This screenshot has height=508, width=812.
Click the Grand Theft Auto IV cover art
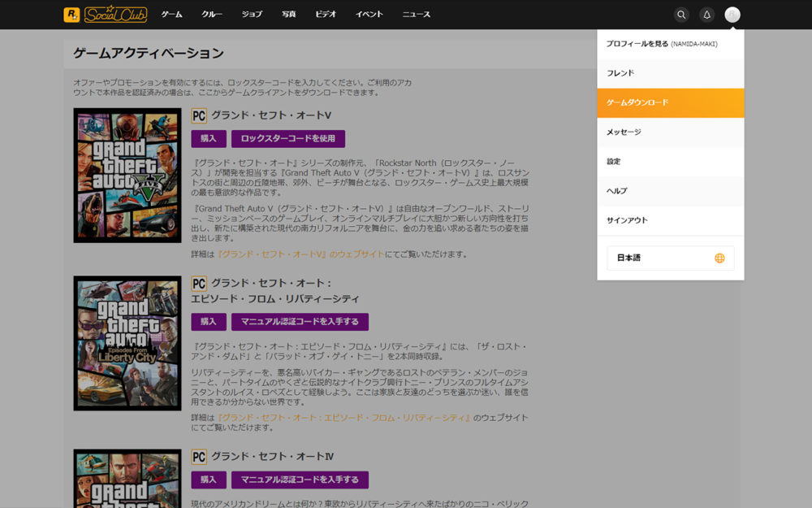[x=127, y=479]
